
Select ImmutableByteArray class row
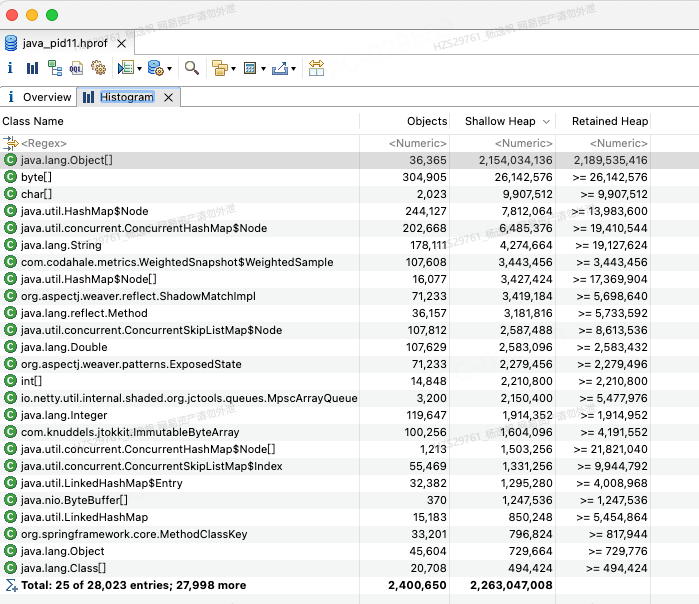(x=350, y=432)
